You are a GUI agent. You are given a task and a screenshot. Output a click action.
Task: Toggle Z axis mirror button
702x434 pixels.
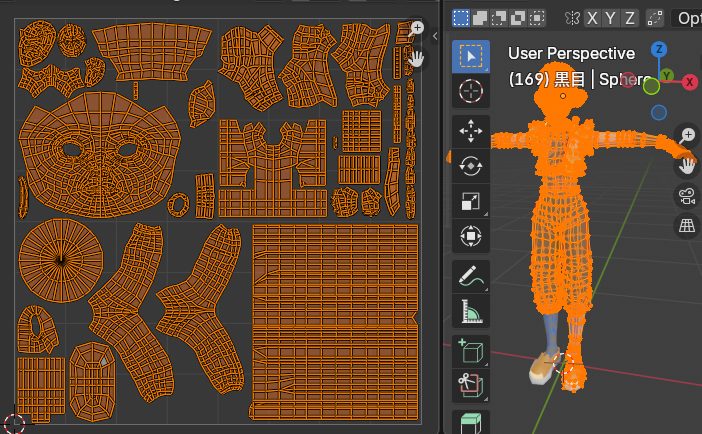point(629,18)
